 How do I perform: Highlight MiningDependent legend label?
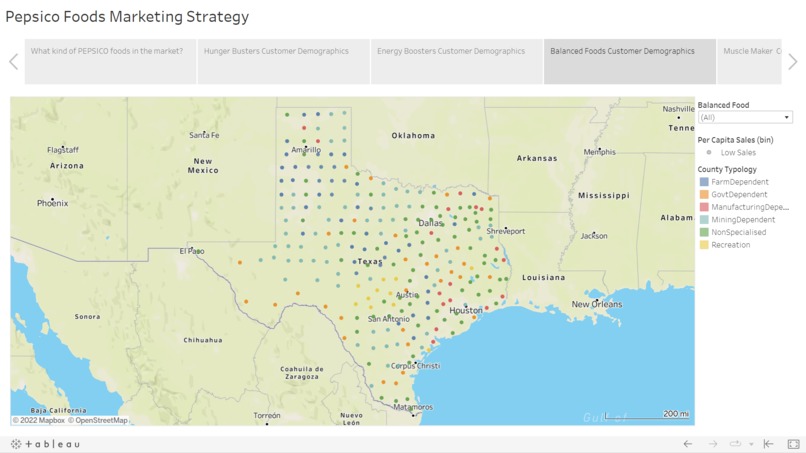pyautogui.click(x=743, y=220)
